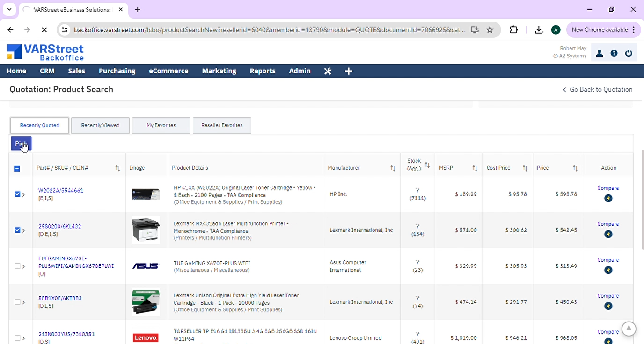
Task: Open the Sales menu
Action: pos(76,71)
